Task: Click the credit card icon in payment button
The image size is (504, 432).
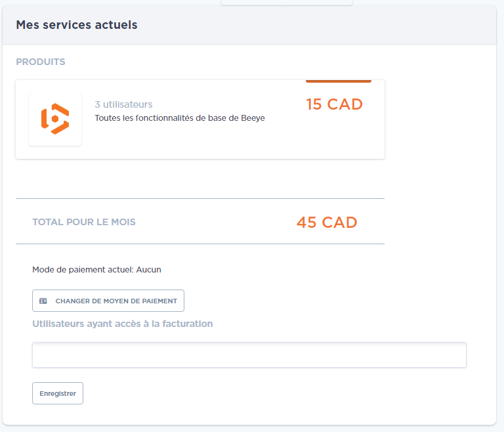Action: point(43,301)
